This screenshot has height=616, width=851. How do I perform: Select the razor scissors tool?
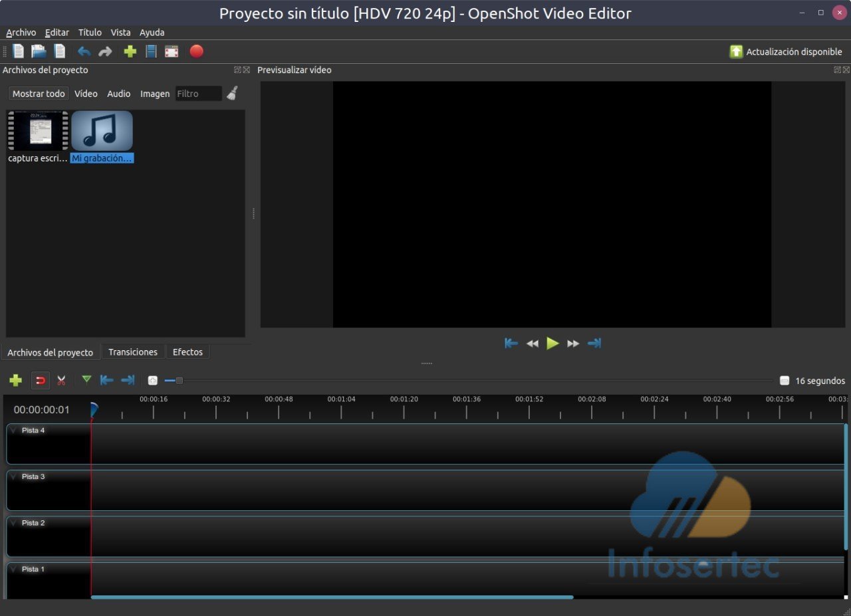(x=61, y=380)
